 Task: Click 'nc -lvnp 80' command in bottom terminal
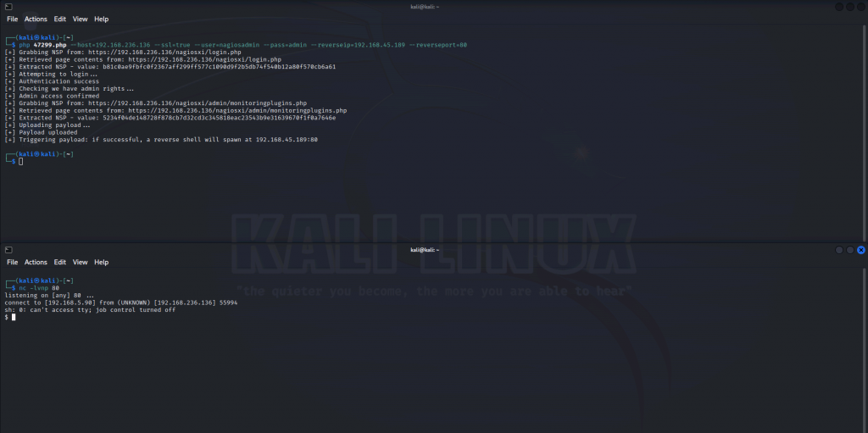[x=39, y=288]
